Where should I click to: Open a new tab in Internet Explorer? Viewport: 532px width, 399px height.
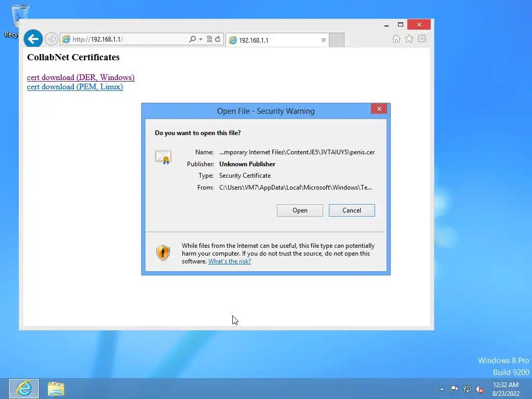point(337,40)
